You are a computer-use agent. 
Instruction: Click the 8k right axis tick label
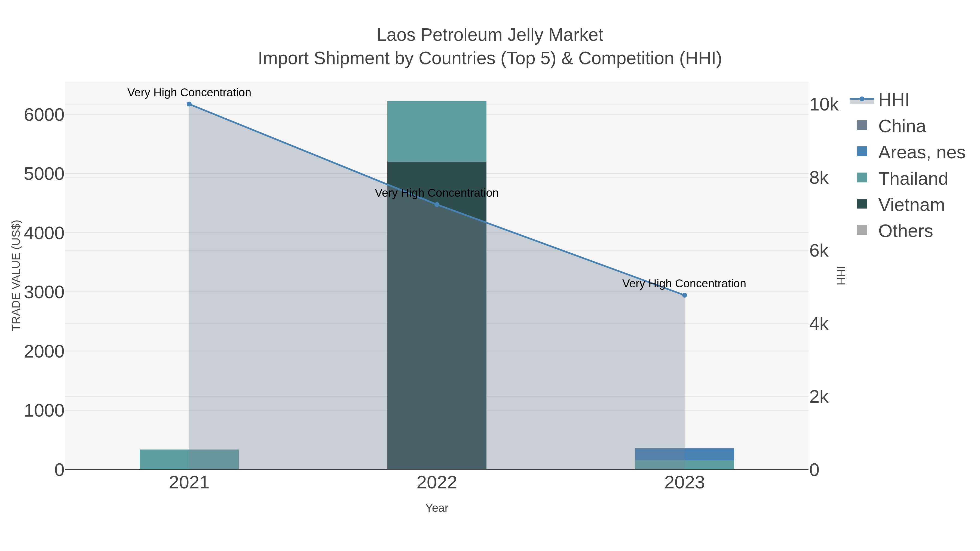[x=819, y=178]
